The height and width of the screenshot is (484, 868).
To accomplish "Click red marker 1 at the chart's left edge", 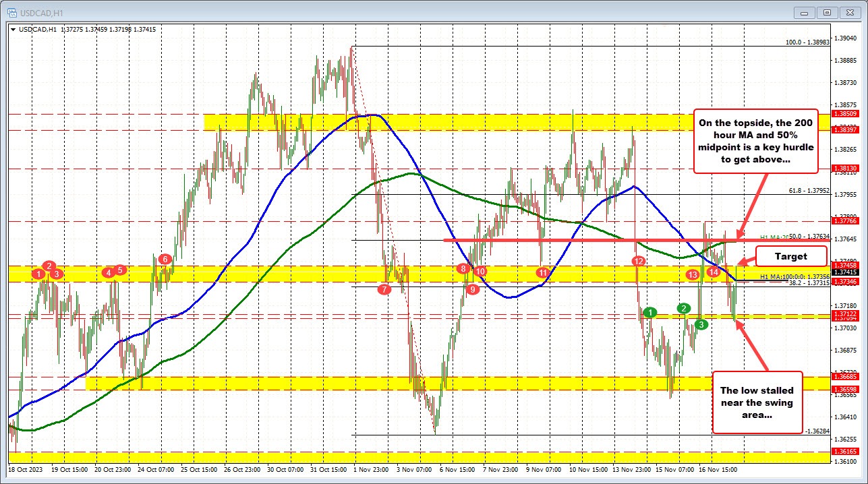I will click(38, 275).
